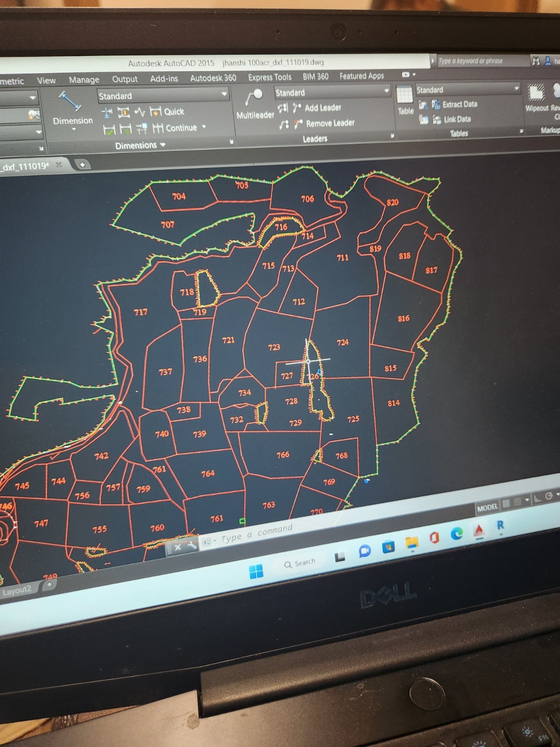
Task: Click the Quick dimension icon
Action: coord(155,112)
